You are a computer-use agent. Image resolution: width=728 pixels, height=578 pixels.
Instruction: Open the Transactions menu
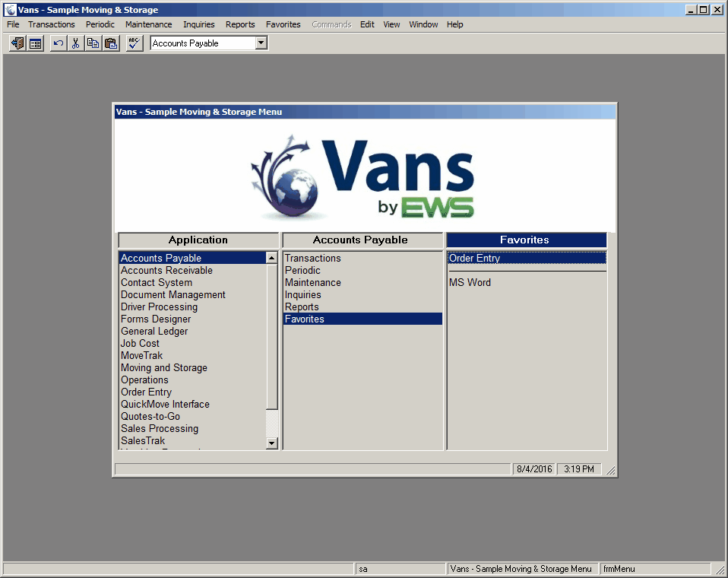pyautogui.click(x=52, y=24)
